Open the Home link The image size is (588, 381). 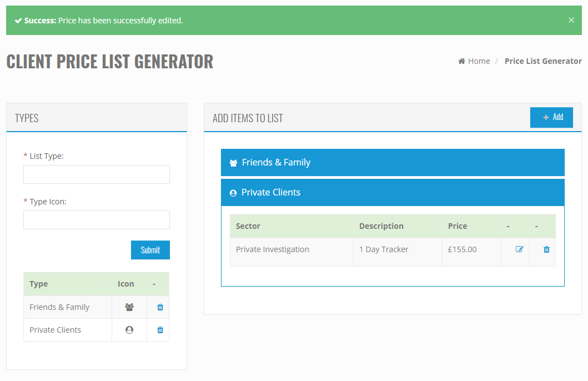478,61
